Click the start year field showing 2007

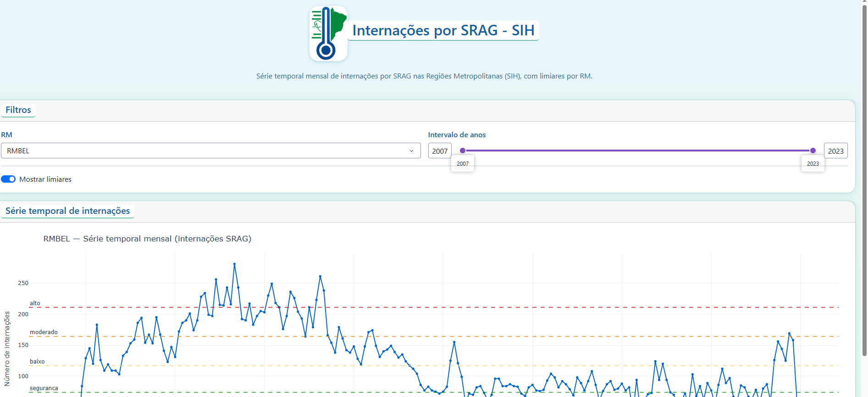pyautogui.click(x=439, y=151)
